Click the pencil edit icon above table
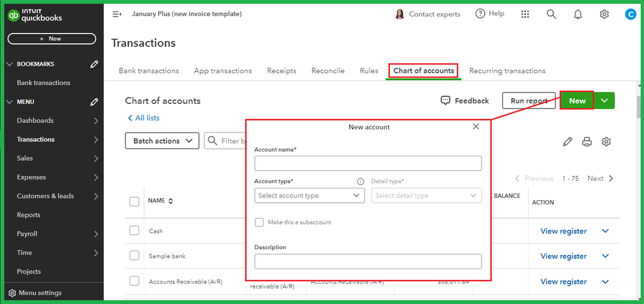 coord(567,142)
